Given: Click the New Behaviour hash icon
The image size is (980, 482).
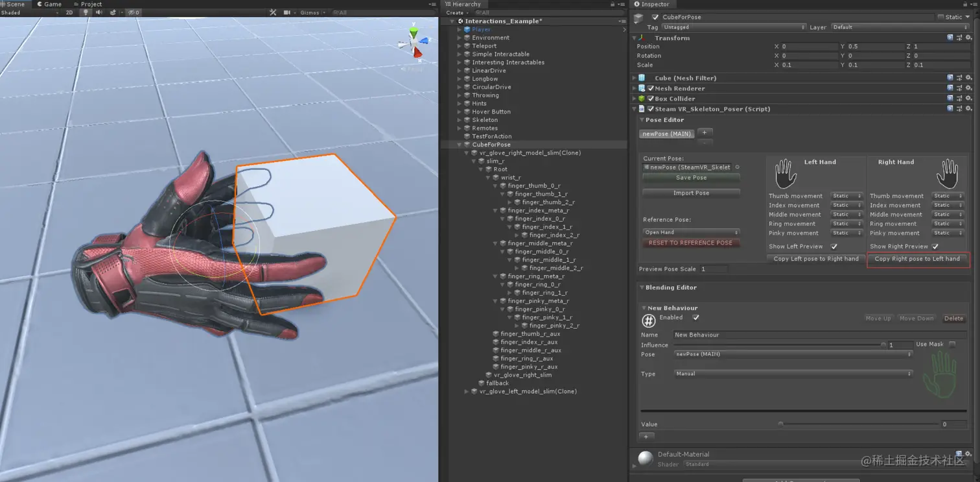Looking at the screenshot, I should pos(648,320).
